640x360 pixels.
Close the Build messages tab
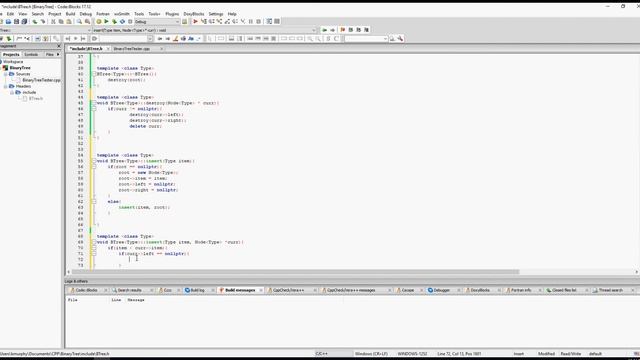[x=261, y=290]
